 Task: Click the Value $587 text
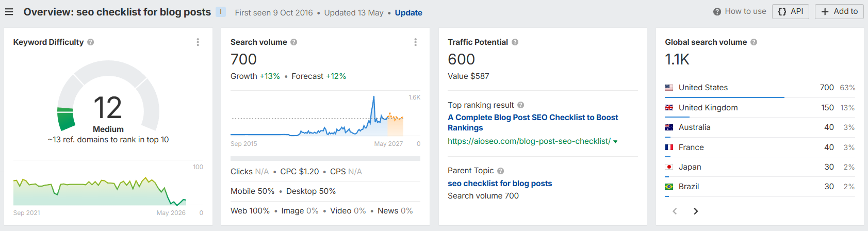468,76
